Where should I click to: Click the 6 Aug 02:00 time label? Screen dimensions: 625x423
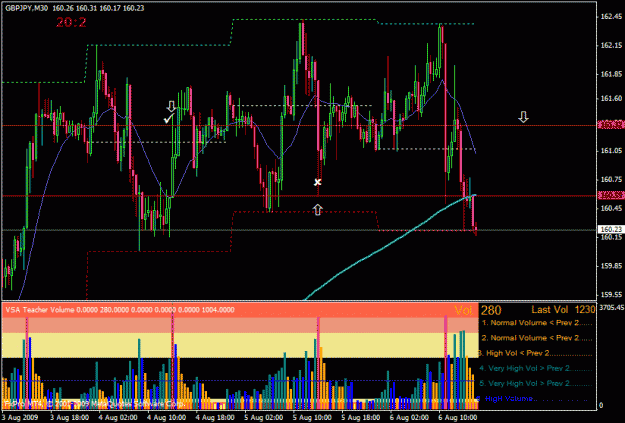(x=411, y=417)
